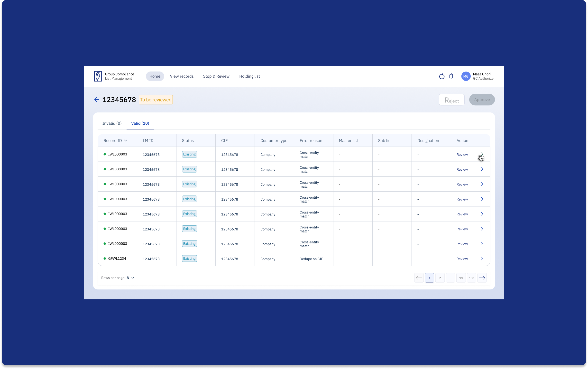Click the green status dot beside GPWL1234
Image resolution: width=588 pixels, height=369 pixels.
click(x=105, y=258)
